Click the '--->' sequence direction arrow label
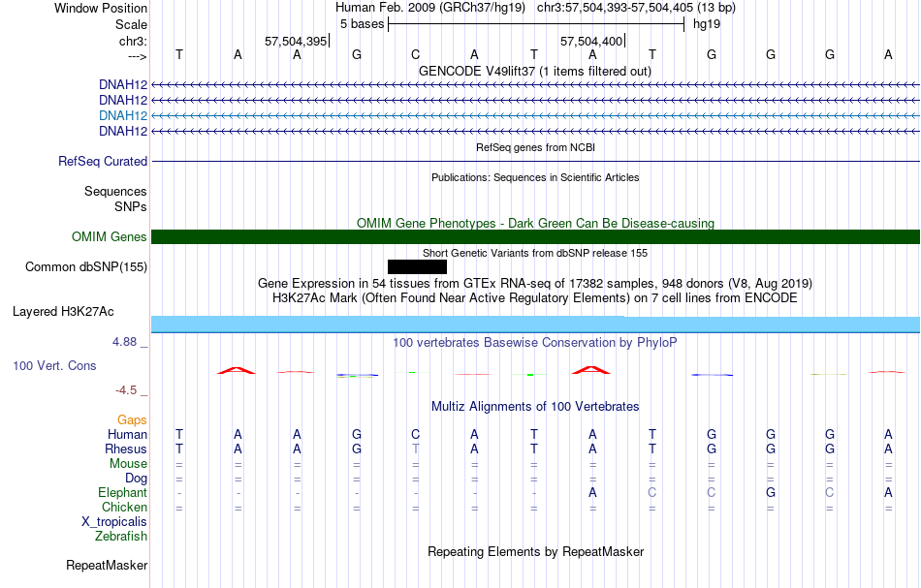921x588 pixels. [x=137, y=56]
